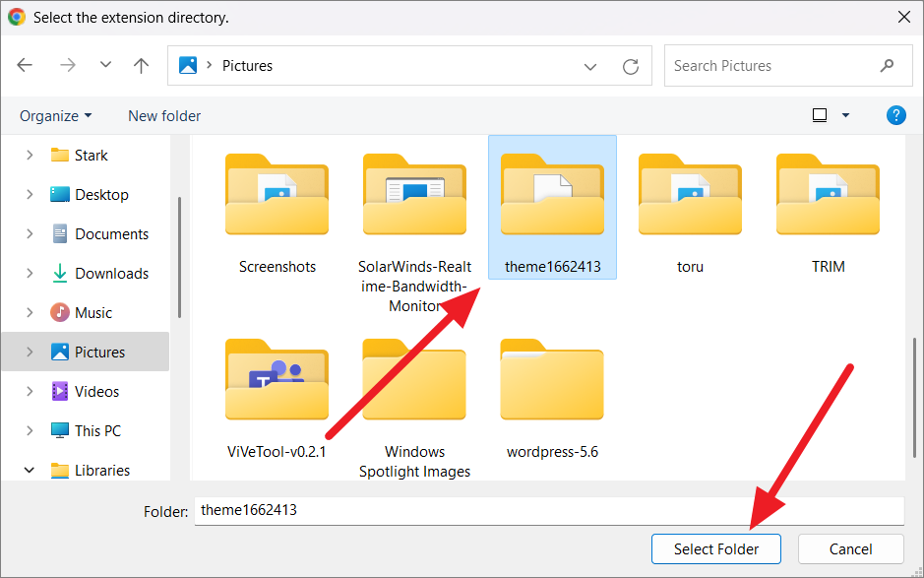Click the Search Pictures field
Screen dimensions: 924x578
click(788, 65)
